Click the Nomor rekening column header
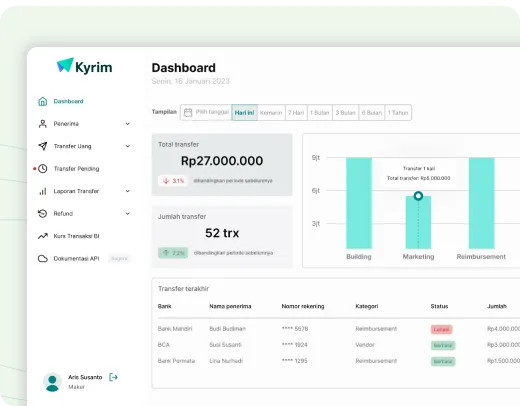Viewport: 520px width, 406px height. (x=303, y=306)
